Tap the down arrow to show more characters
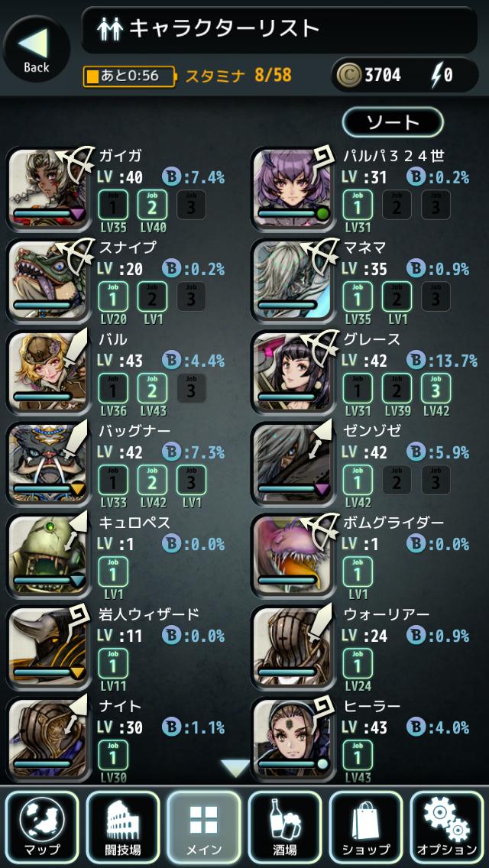The image size is (489, 868). (235, 768)
